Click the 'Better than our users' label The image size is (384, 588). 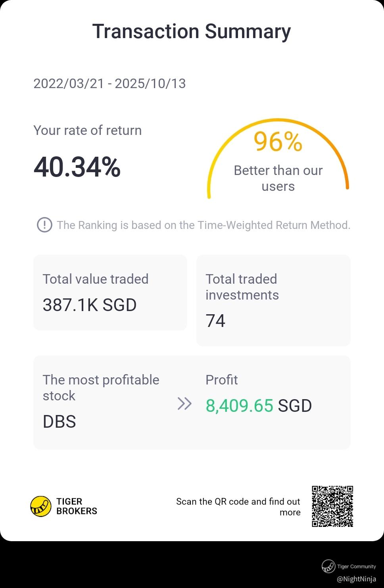[x=278, y=178]
